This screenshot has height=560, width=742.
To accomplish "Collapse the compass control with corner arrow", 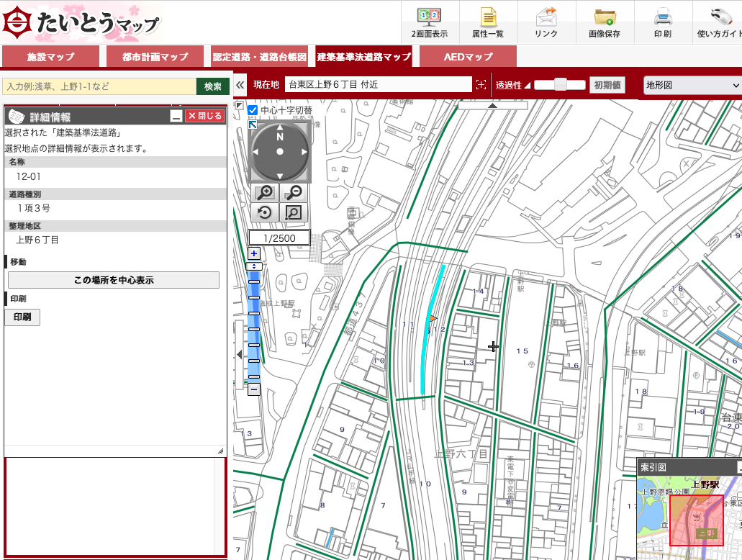I will point(253,125).
